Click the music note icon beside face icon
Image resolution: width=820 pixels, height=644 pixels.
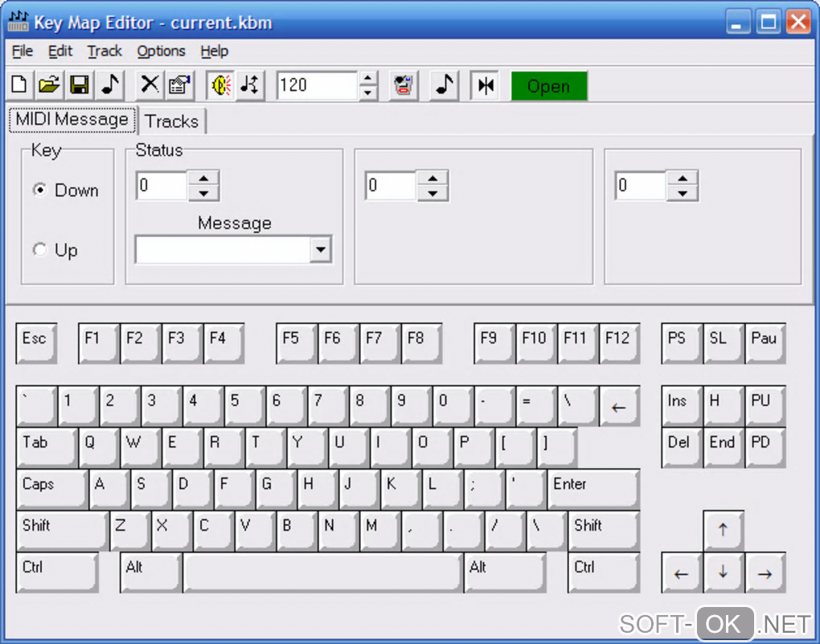click(x=444, y=84)
